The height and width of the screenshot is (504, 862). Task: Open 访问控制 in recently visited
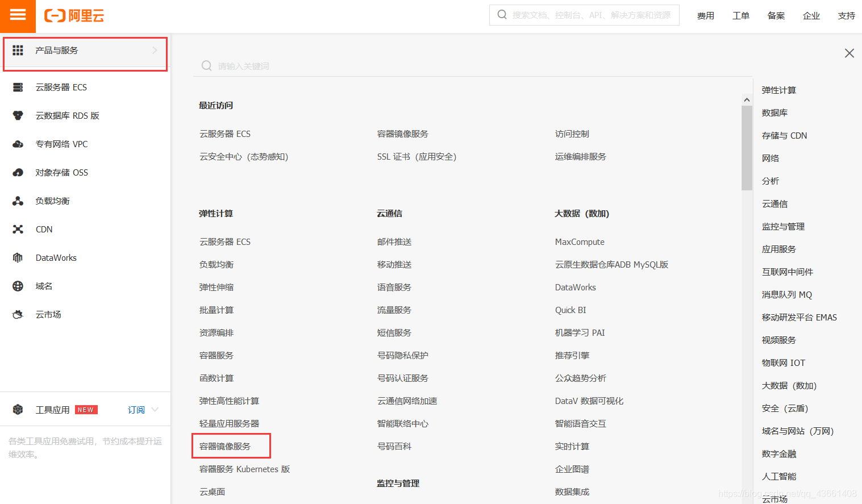pos(572,134)
